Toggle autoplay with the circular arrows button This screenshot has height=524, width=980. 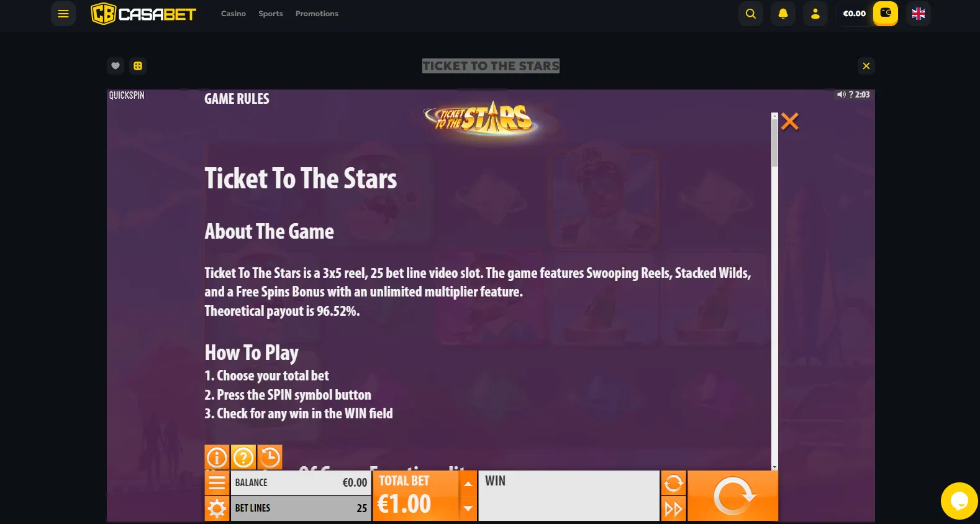pos(674,483)
